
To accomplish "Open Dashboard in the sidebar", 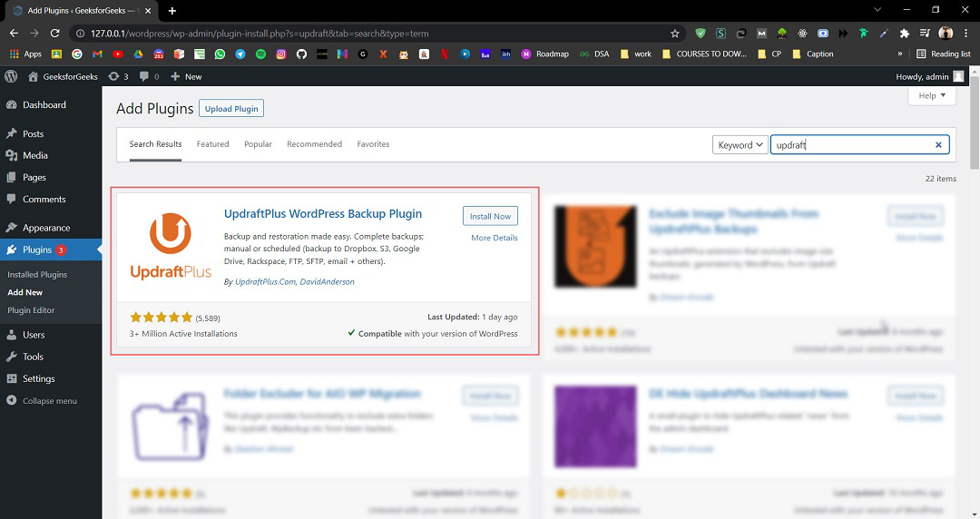I will [x=51, y=105].
